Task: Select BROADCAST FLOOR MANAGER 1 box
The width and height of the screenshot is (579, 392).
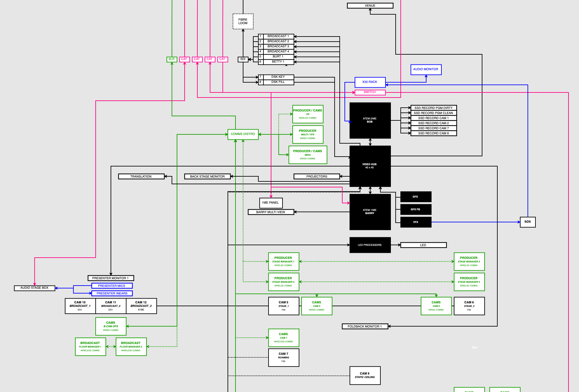Action: [x=90, y=347]
